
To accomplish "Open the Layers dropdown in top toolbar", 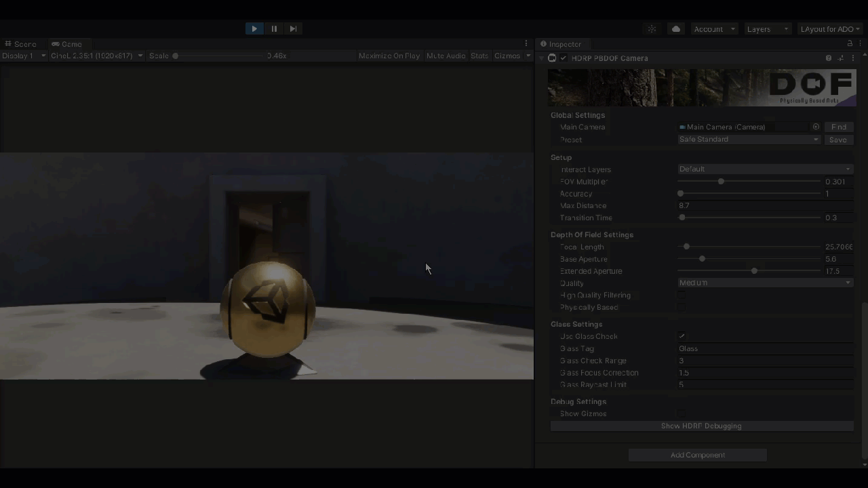I will (x=767, y=29).
